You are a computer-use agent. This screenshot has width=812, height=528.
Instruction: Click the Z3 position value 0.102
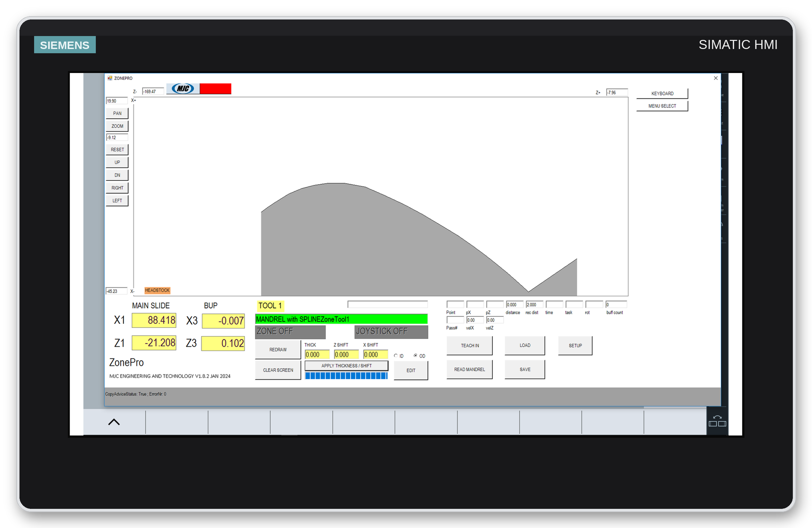pyautogui.click(x=223, y=343)
